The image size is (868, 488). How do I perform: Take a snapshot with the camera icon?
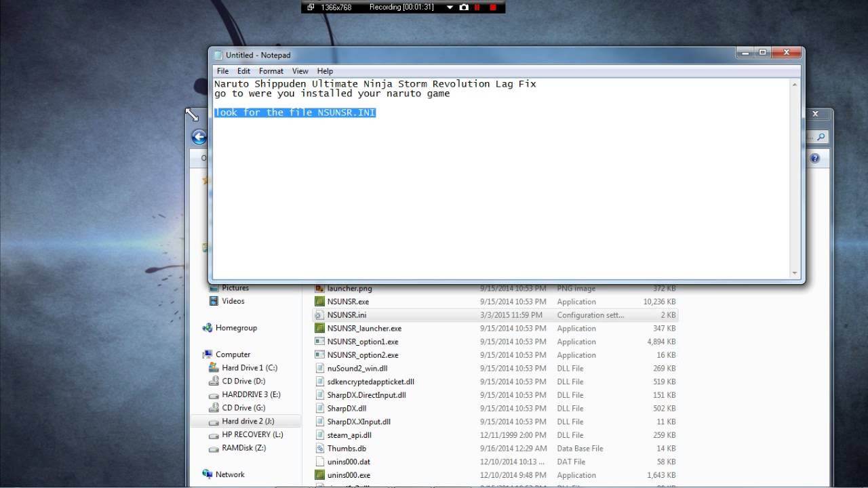click(464, 7)
